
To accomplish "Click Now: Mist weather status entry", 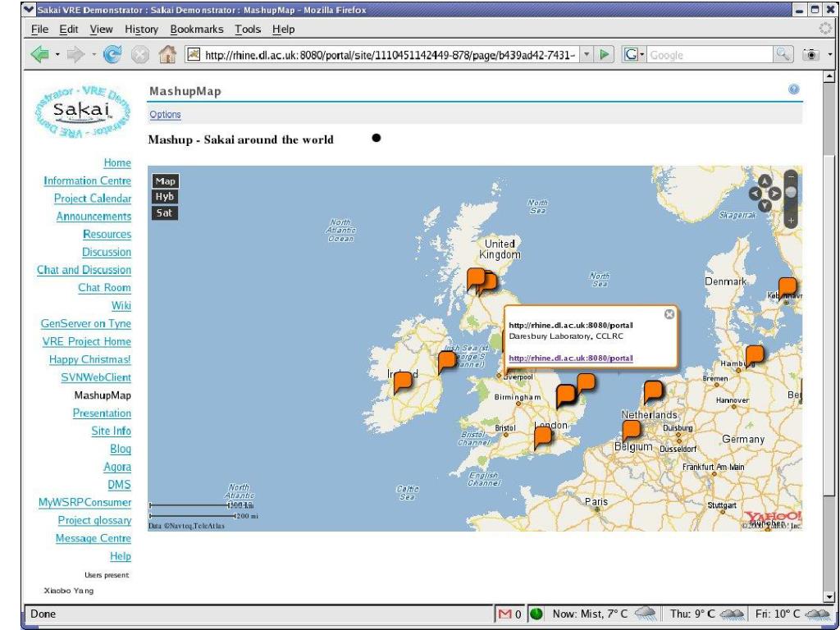I will [605, 614].
